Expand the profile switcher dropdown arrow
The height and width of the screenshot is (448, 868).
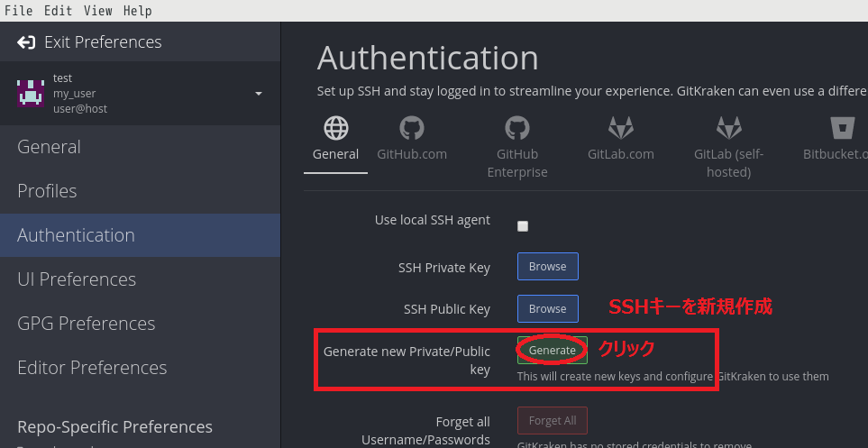(x=259, y=94)
